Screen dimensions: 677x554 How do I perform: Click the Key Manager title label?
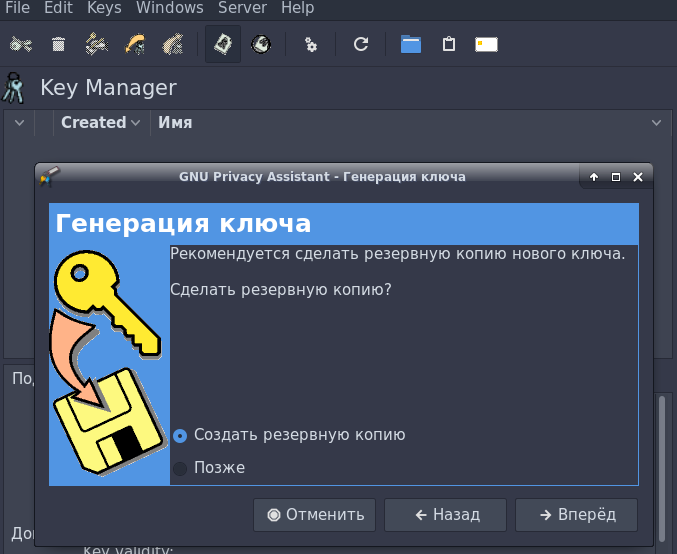pyautogui.click(x=108, y=88)
